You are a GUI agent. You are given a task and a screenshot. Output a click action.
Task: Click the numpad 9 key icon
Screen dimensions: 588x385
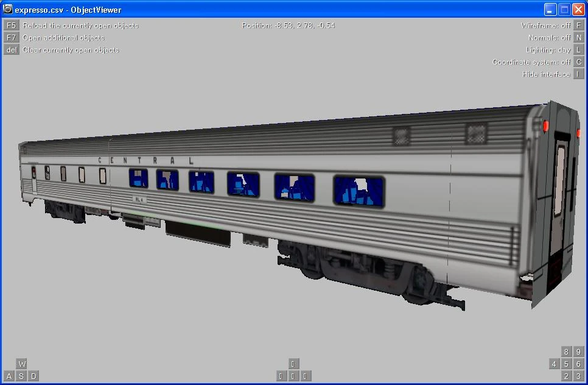pos(579,351)
